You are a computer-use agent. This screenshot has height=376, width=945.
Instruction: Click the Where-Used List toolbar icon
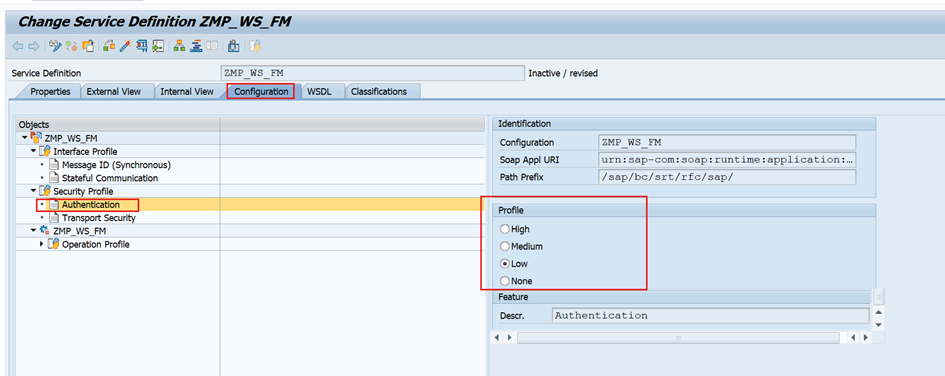[142, 46]
